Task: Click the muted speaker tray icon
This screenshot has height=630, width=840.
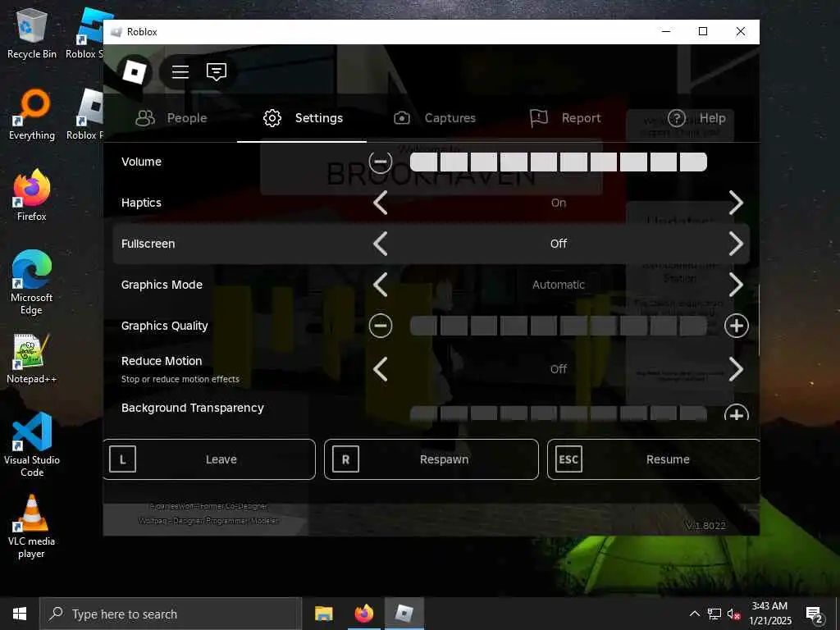Action: (x=733, y=614)
